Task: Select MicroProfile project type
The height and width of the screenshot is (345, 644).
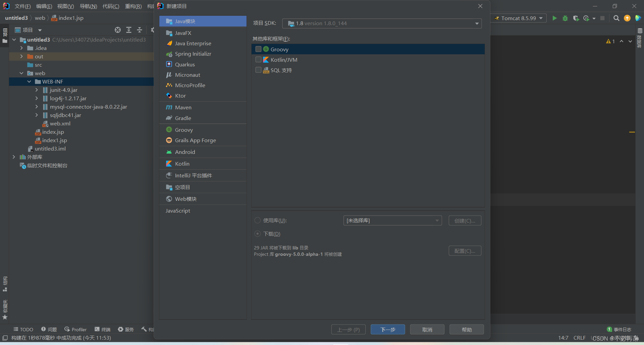Action: tap(203, 85)
